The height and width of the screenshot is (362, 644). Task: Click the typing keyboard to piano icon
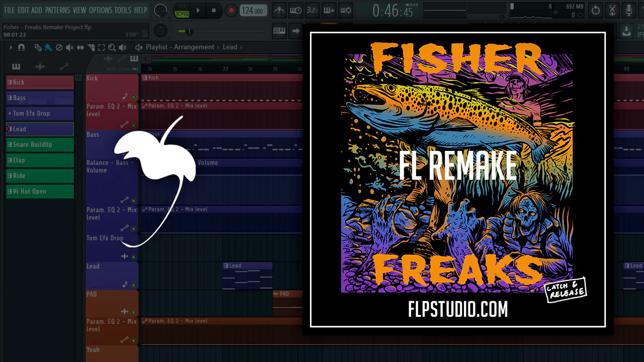coord(279,31)
